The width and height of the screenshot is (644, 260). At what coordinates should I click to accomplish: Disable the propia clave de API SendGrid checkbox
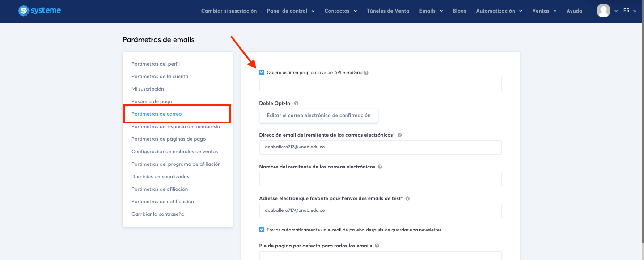click(261, 72)
